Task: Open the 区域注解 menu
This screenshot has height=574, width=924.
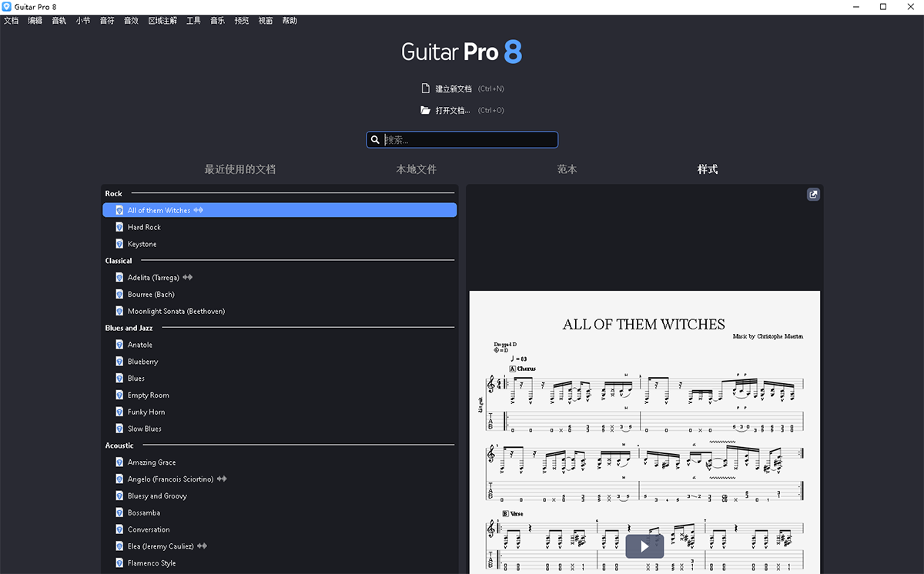Action: pyautogui.click(x=162, y=21)
